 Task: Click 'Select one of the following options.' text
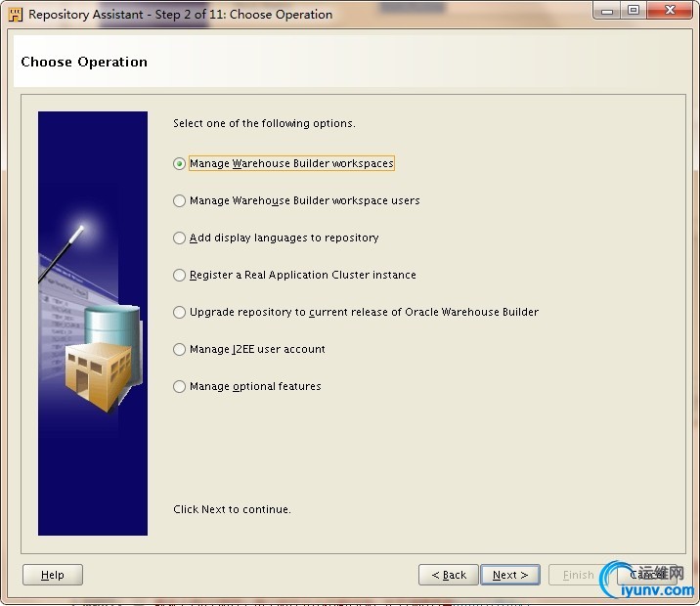pyautogui.click(x=264, y=123)
